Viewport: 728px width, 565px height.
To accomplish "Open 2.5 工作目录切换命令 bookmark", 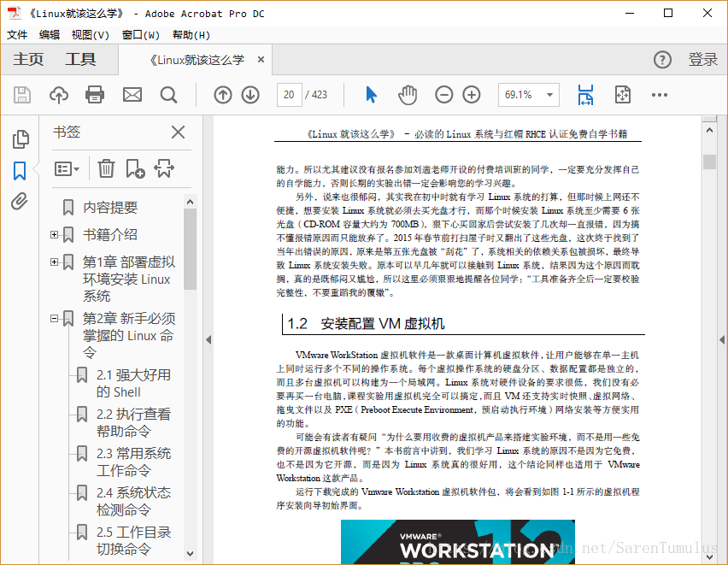I will 133,540.
